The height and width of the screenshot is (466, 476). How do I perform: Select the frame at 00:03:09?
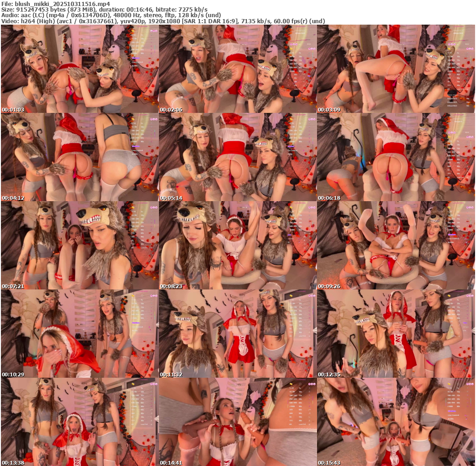click(x=396, y=69)
